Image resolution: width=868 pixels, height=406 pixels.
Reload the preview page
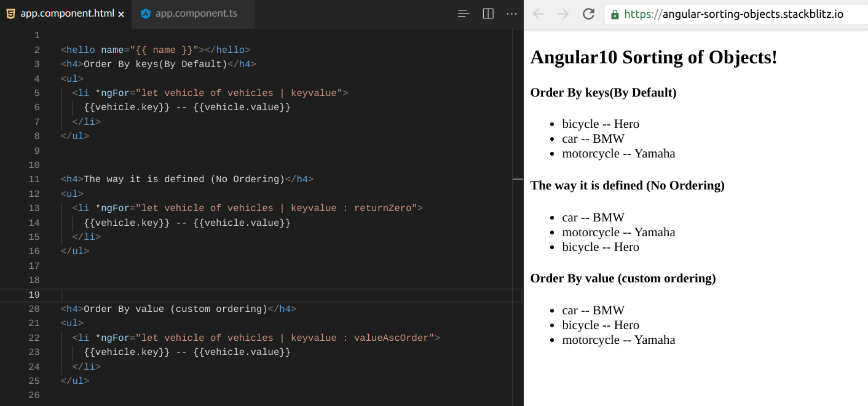coord(588,14)
